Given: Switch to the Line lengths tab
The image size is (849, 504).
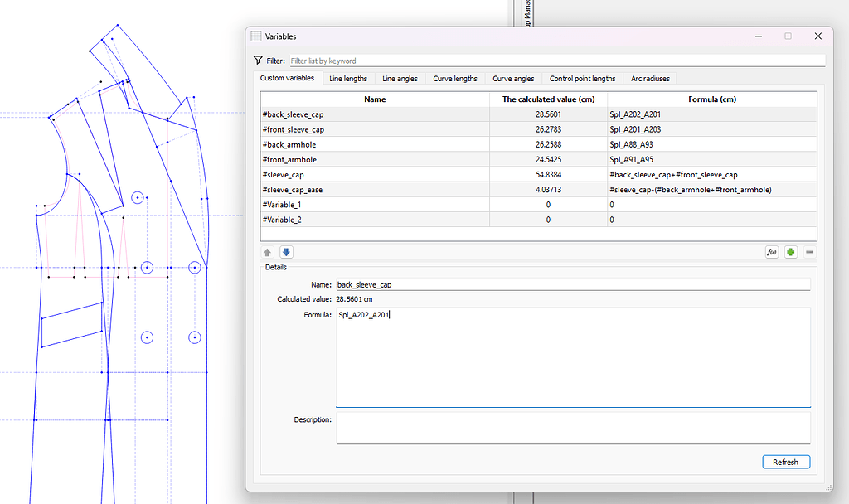Looking at the screenshot, I should tap(348, 79).
